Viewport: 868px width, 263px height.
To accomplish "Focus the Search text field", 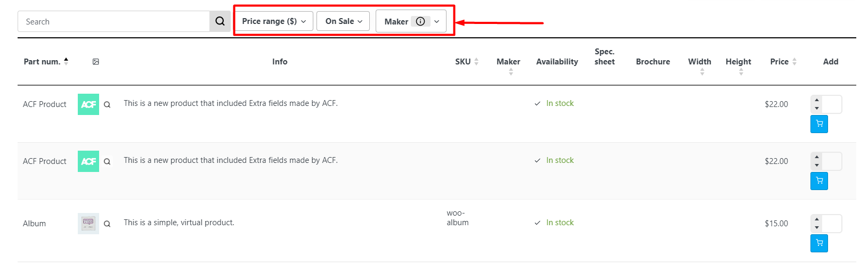I will pyautogui.click(x=114, y=21).
